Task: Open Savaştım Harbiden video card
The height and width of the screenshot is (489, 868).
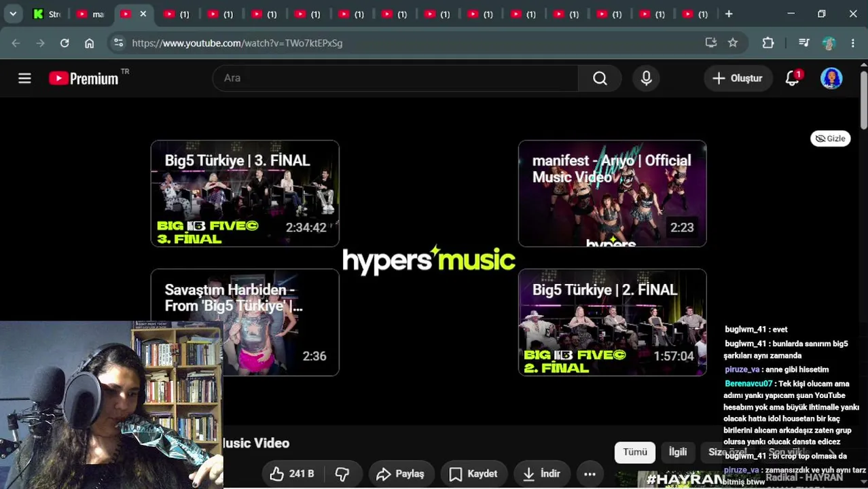Action: click(245, 323)
